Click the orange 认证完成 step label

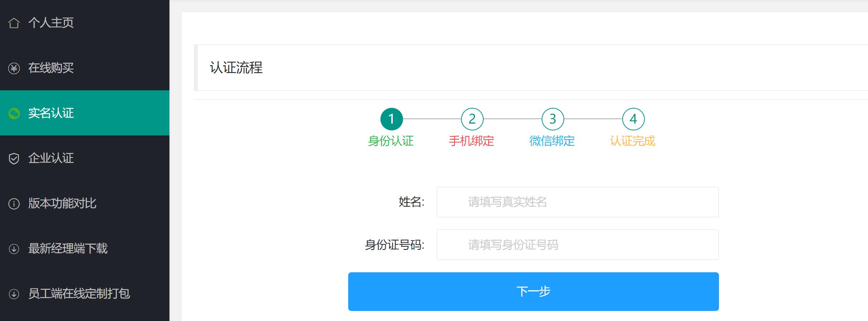(633, 141)
